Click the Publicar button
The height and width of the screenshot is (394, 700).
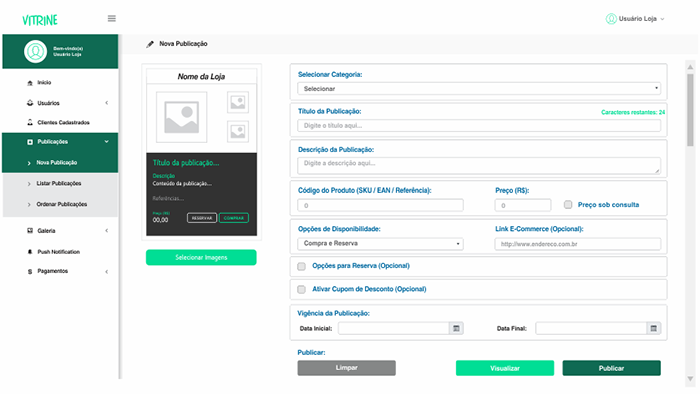tap(611, 368)
